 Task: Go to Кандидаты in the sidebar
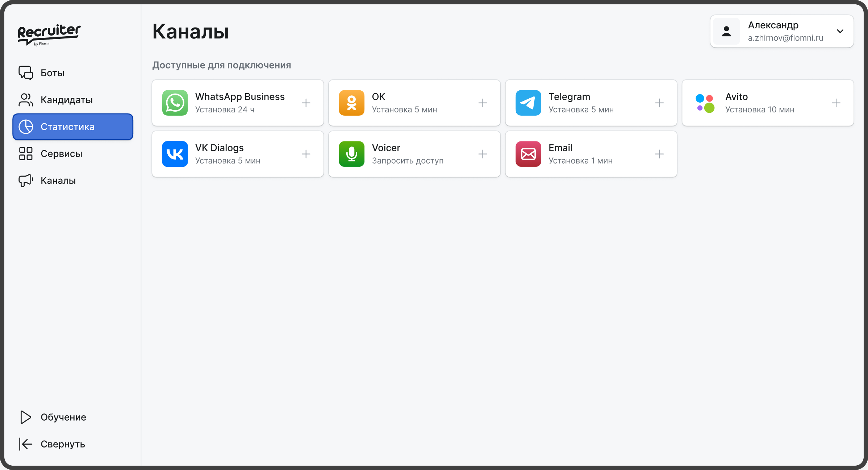coord(66,100)
